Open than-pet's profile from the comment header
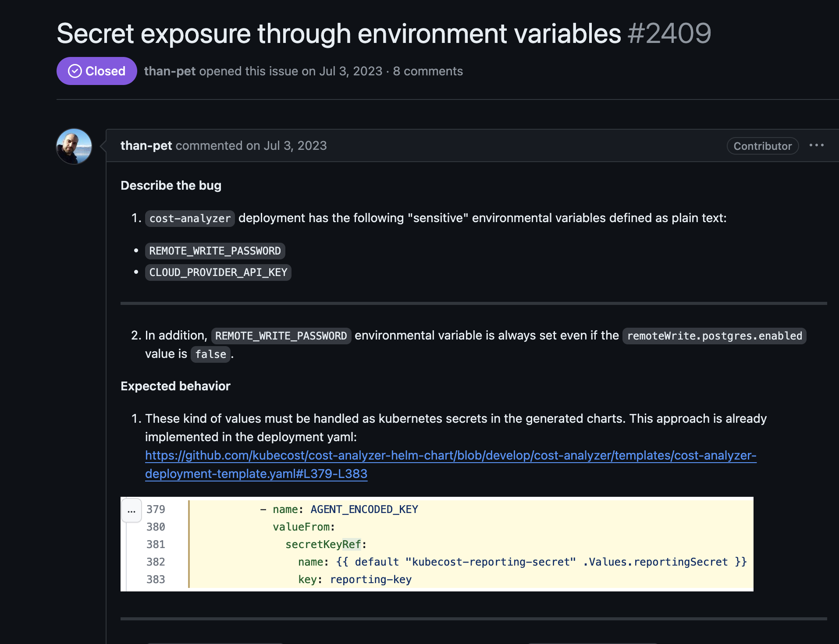The width and height of the screenshot is (839, 644). point(146,145)
